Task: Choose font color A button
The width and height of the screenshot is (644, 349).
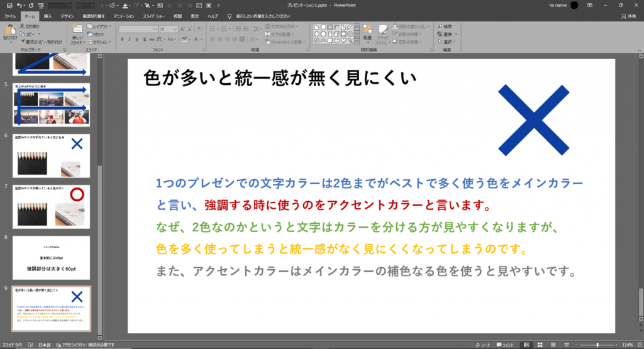Action: coord(196,40)
